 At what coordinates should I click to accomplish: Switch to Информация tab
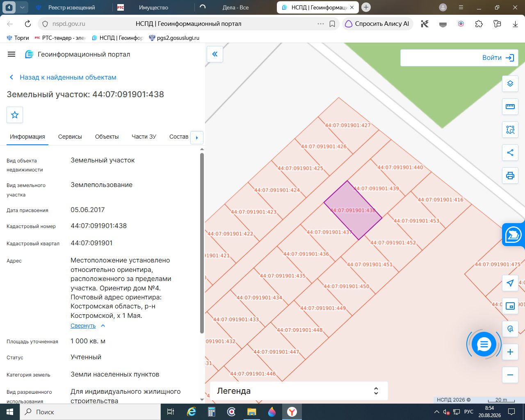click(x=27, y=137)
